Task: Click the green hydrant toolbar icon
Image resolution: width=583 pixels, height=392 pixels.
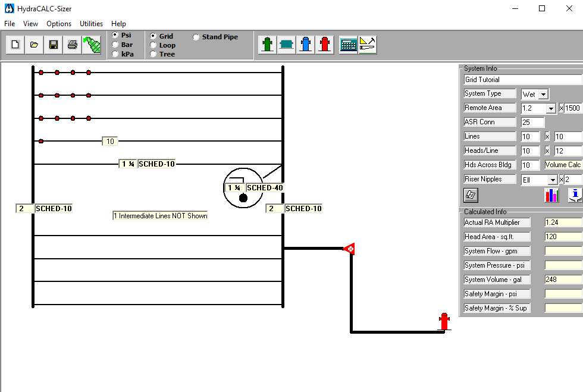Action: point(268,45)
